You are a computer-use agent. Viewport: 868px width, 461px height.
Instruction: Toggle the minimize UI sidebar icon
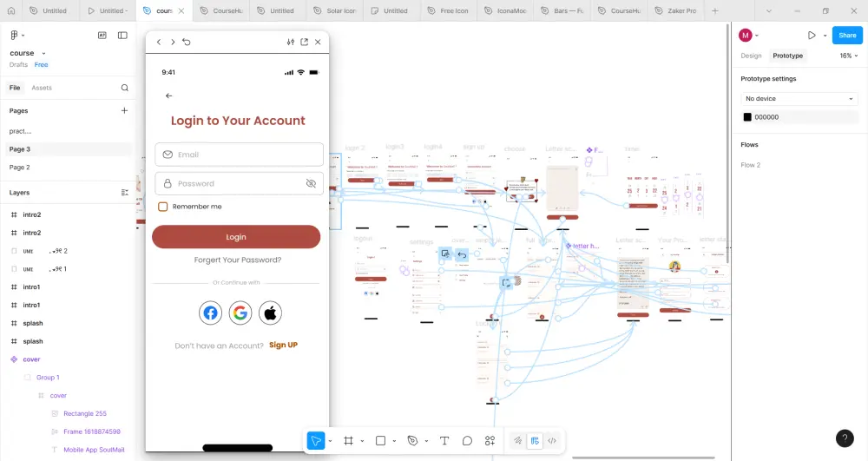tap(123, 36)
